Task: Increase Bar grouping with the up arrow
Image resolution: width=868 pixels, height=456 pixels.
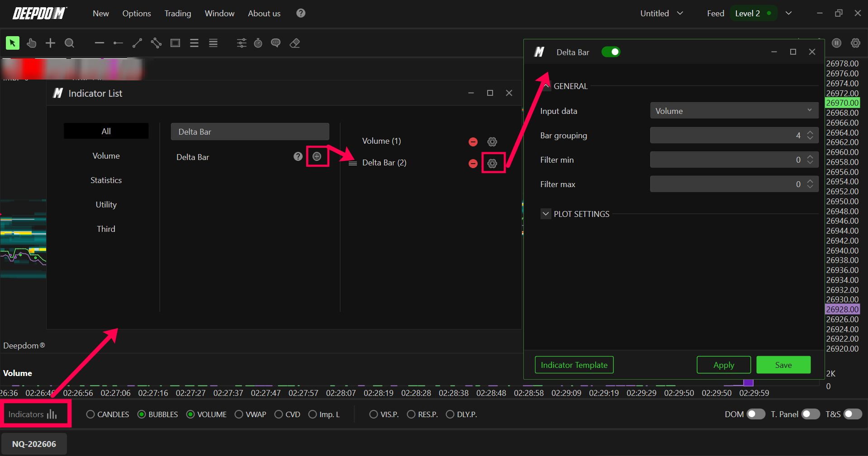Action: [x=810, y=133]
